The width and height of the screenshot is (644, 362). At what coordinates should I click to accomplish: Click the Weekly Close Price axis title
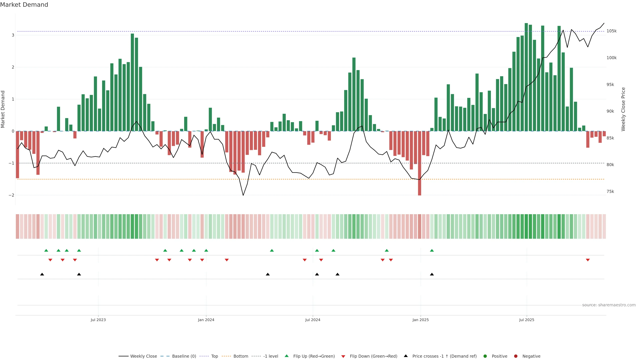(x=623, y=109)
